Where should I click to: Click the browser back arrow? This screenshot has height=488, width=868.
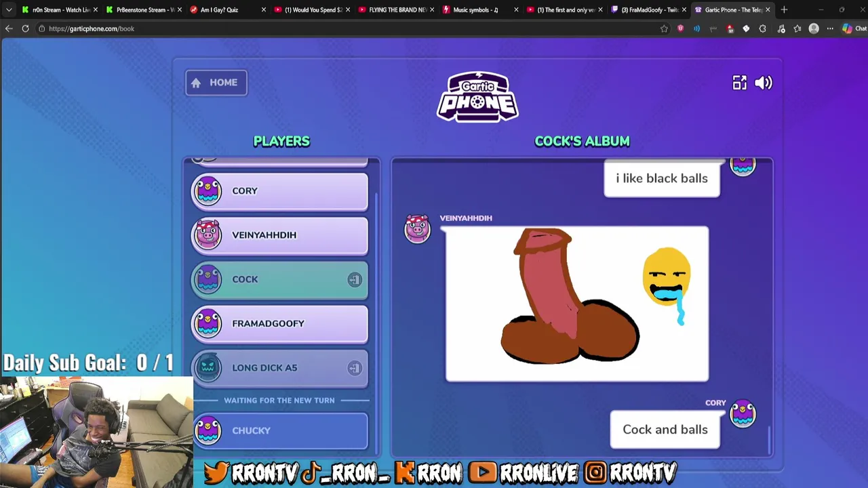pos(9,28)
